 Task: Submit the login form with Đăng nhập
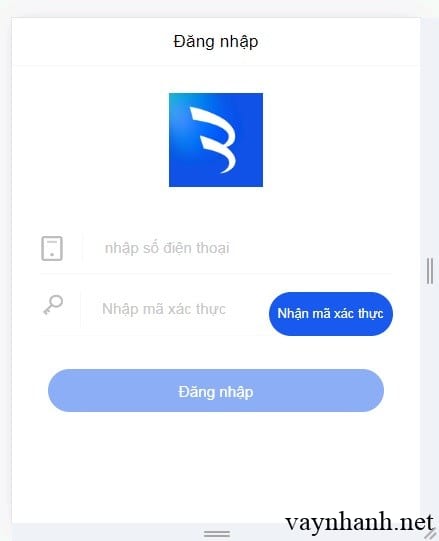click(x=216, y=391)
